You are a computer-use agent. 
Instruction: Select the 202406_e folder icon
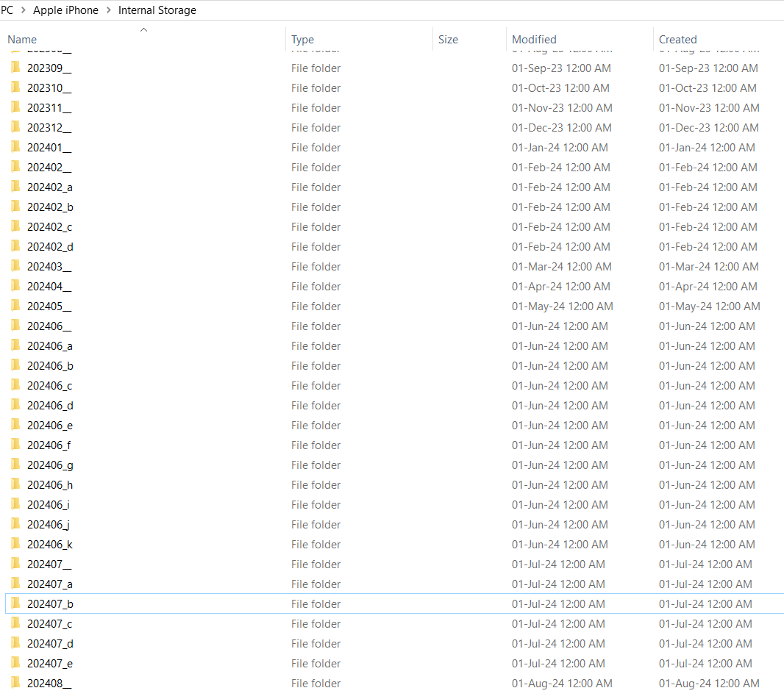[15, 425]
